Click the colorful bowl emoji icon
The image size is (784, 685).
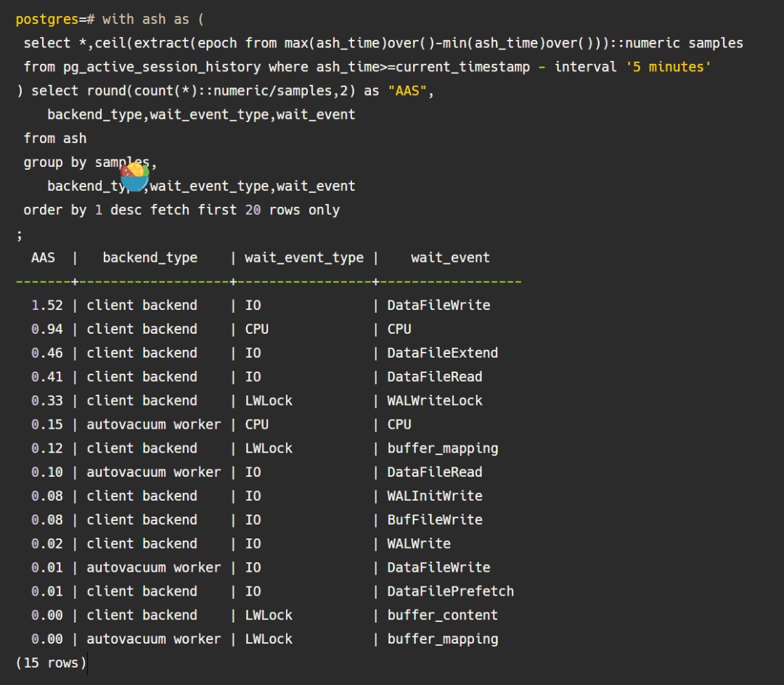134,176
